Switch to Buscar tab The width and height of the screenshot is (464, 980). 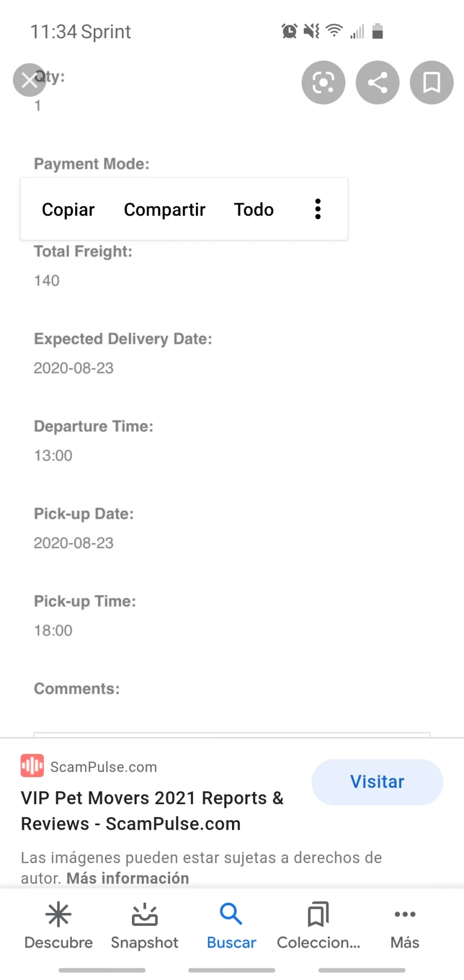[x=231, y=926]
